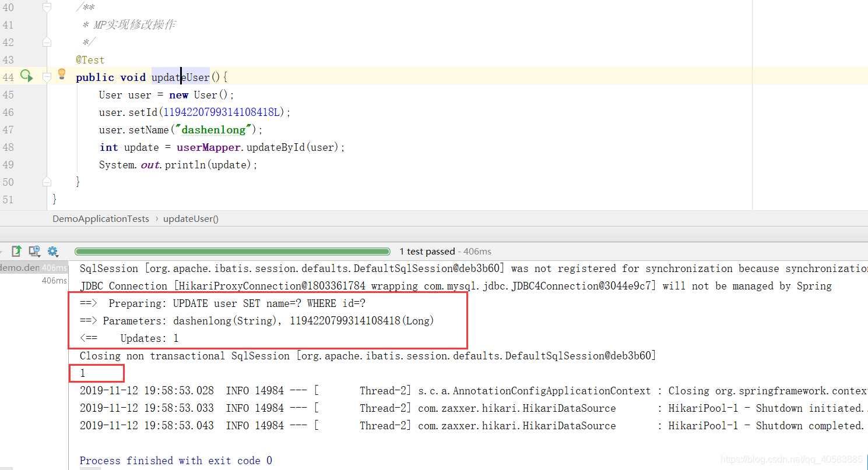
Task: Click line number 48 in the gutter
Action: coord(8,147)
